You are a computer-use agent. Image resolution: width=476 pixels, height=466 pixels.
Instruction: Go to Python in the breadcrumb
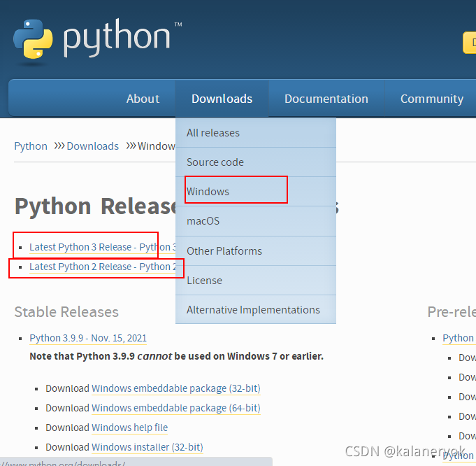pyautogui.click(x=31, y=146)
